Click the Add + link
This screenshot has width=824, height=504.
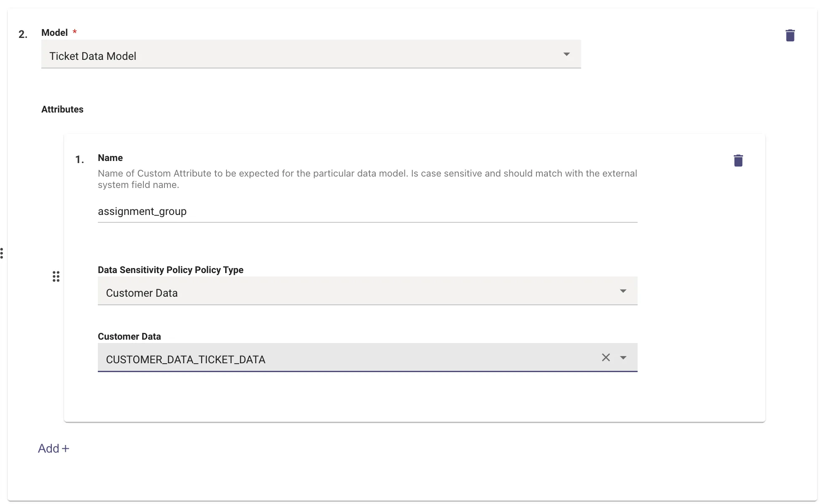point(54,448)
